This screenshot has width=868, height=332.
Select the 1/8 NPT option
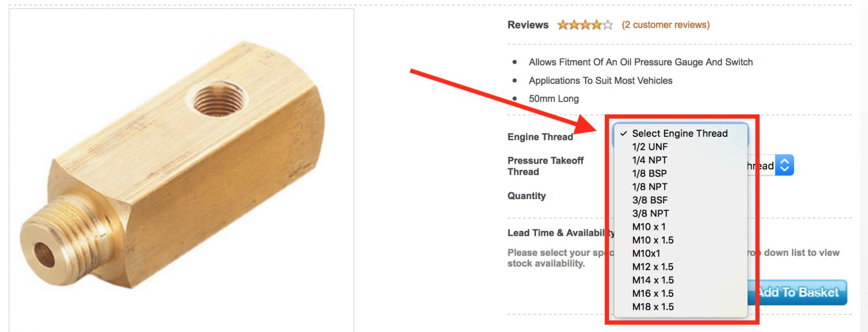(680, 186)
